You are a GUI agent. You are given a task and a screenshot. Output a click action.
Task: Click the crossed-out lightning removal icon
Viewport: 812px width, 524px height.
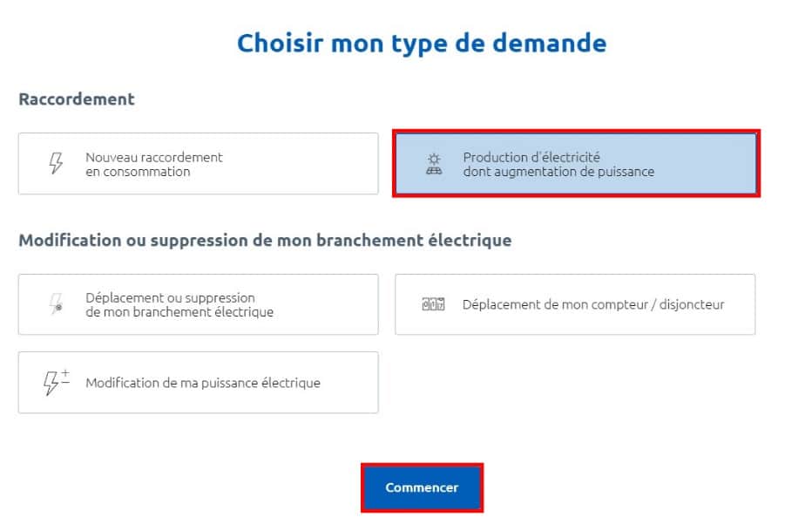pos(56,304)
